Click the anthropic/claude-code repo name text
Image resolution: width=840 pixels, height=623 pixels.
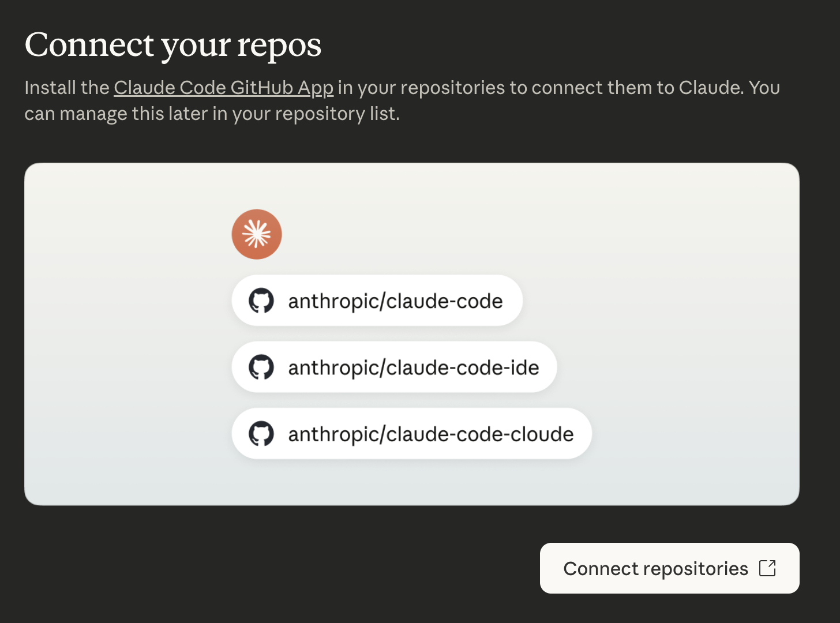pos(395,301)
